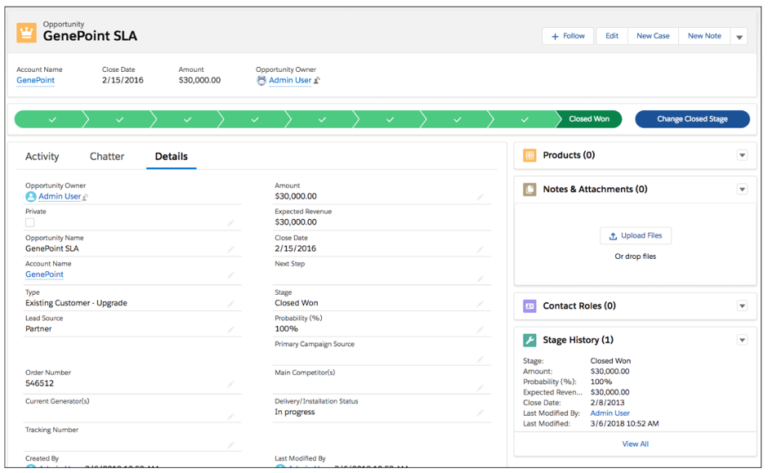Image resolution: width=768 pixels, height=473 pixels.
Task: Click 'Existing Customer - Upgrade' type value
Action: click(x=76, y=303)
